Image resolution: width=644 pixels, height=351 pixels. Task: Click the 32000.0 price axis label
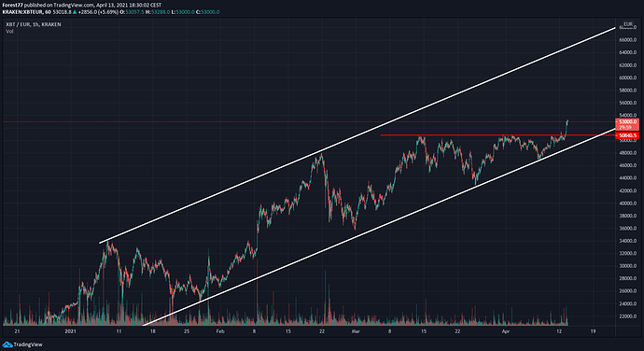[x=627, y=253]
